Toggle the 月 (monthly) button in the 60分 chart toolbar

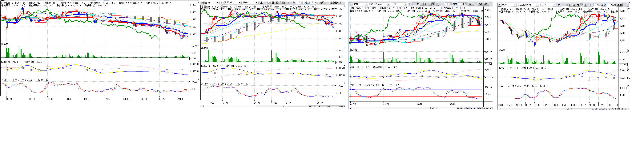(578, 5)
